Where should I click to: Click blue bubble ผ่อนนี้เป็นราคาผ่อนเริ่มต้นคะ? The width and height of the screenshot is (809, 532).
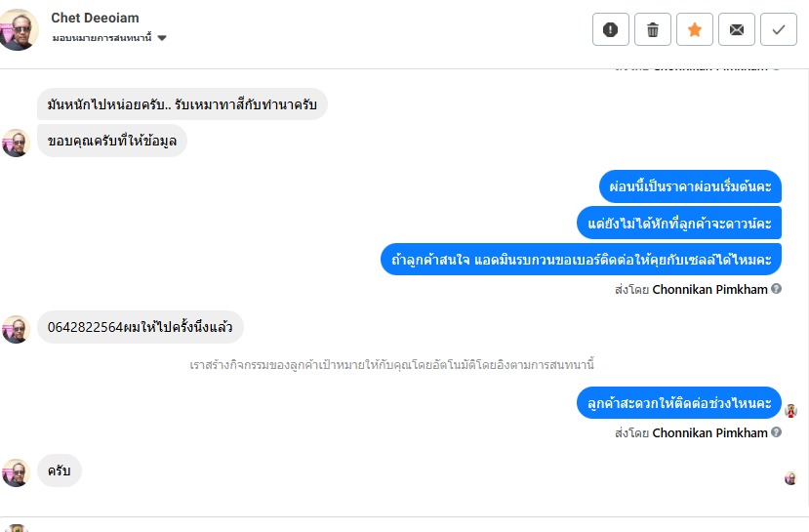tap(690, 186)
